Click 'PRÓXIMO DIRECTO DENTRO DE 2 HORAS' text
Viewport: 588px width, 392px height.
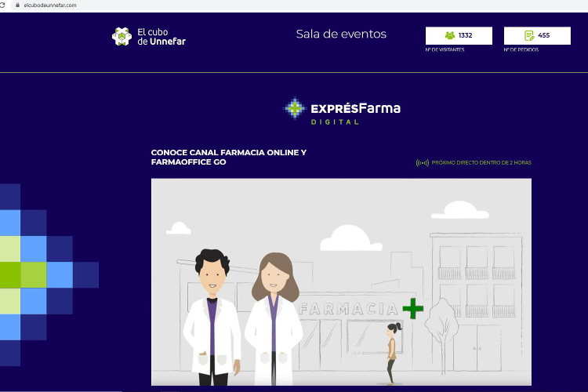tap(481, 163)
